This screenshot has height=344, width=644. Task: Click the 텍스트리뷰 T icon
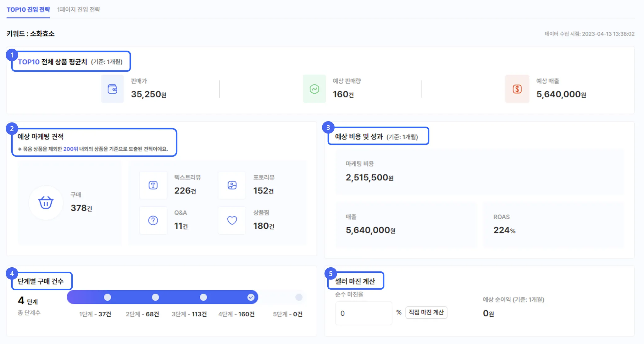tap(153, 185)
